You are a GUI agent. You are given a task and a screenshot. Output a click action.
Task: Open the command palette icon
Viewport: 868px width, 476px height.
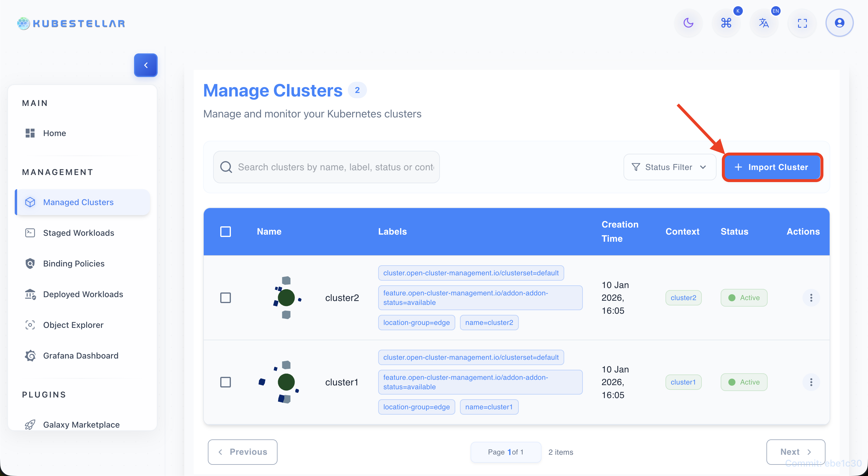pyautogui.click(x=727, y=23)
